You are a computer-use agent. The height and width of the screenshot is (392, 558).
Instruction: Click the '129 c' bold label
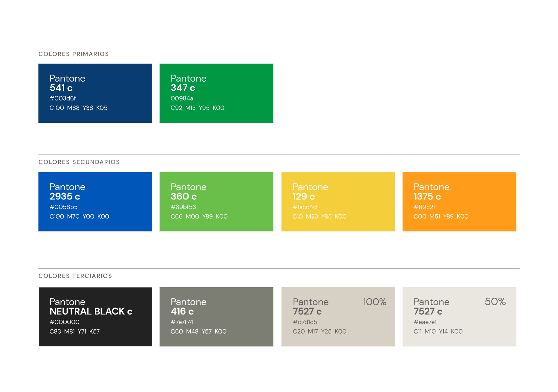click(x=304, y=197)
